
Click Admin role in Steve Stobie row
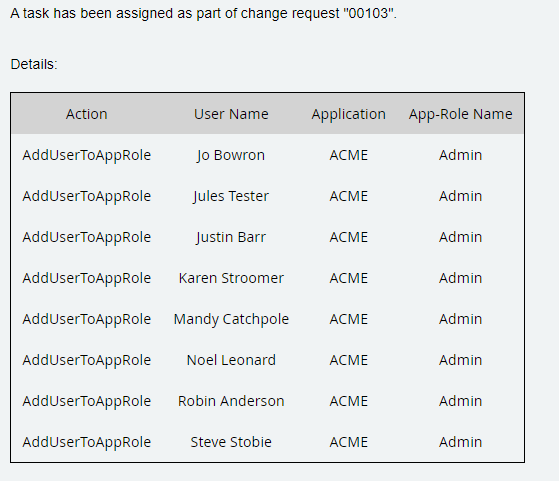coord(460,442)
